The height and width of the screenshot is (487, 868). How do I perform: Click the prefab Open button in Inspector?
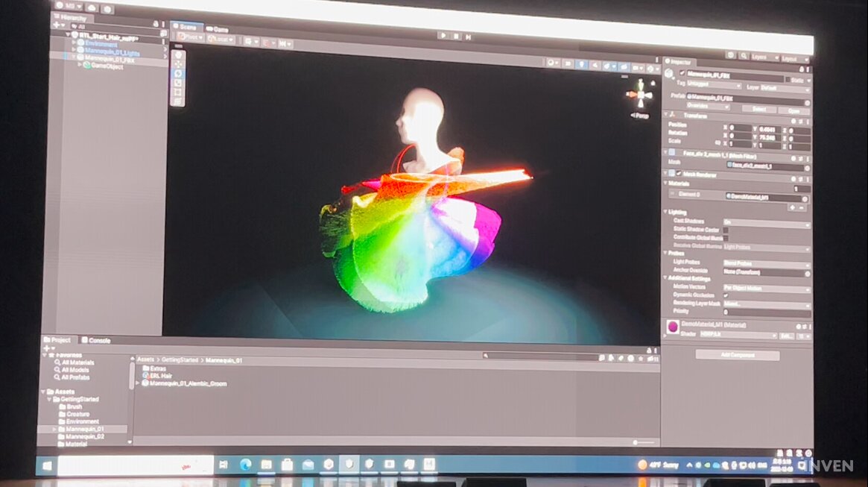(793, 110)
